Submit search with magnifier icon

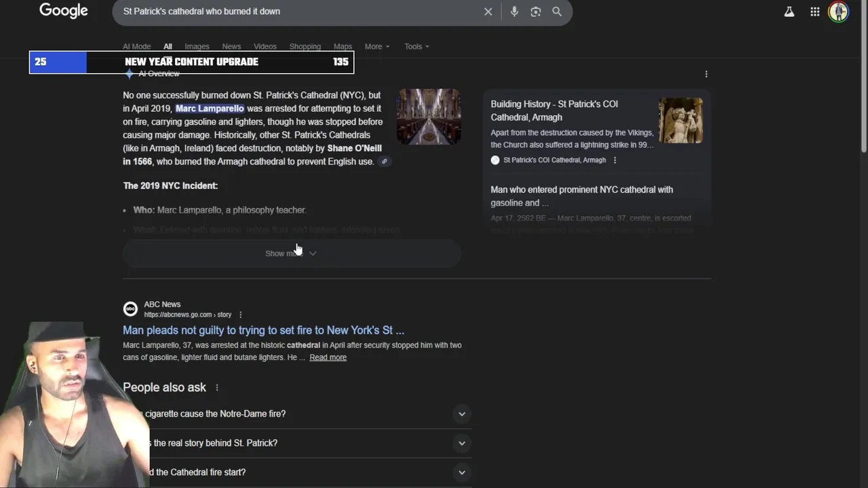(557, 12)
